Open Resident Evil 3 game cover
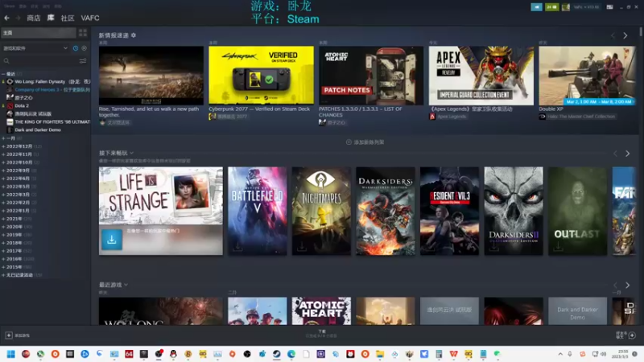Screen dimensions: 644x362 (449, 211)
